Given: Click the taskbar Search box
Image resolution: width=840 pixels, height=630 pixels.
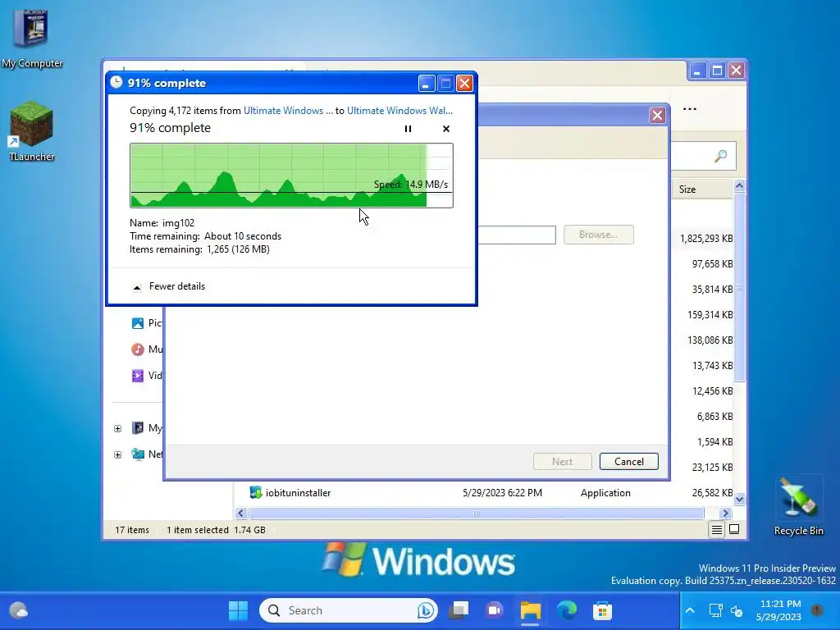Looking at the screenshot, I should click(348, 610).
